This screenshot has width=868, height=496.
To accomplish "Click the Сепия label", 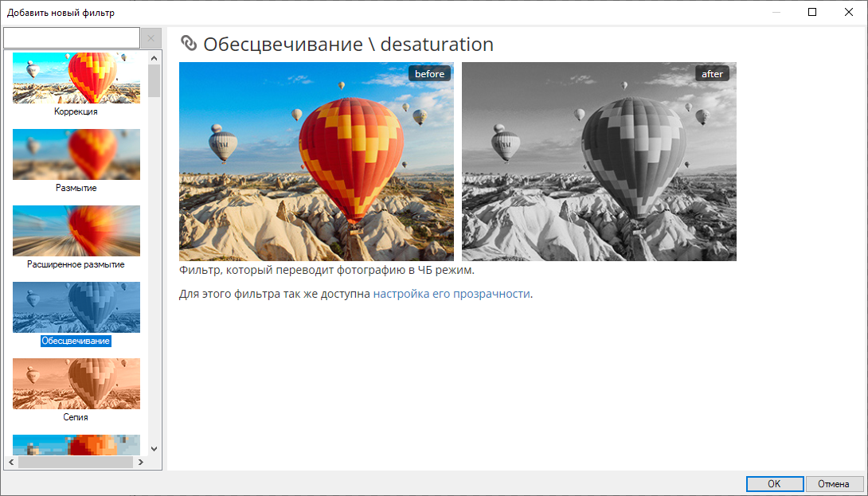I will (x=76, y=417).
